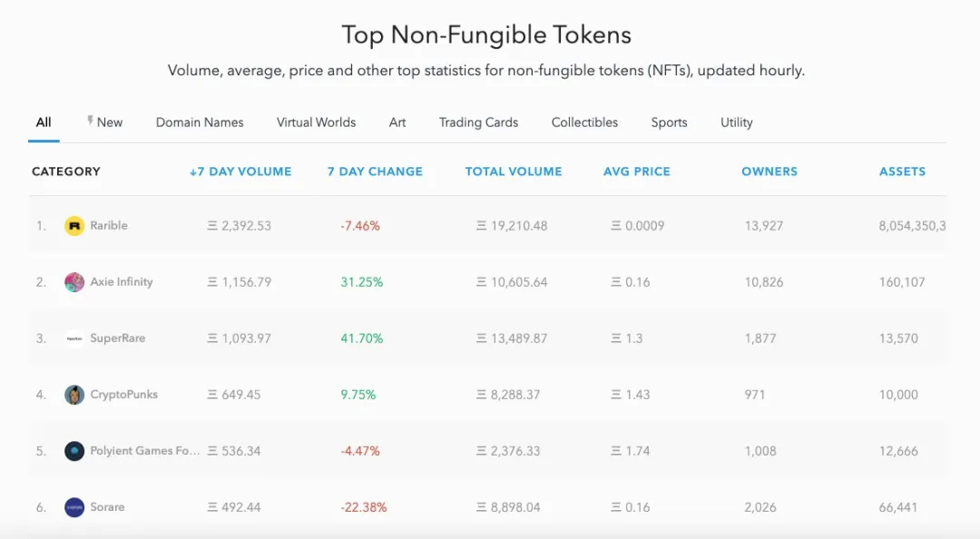This screenshot has width=980, height=539.
Task: Sort the table by Owners
Action: [x=769, y=171]
